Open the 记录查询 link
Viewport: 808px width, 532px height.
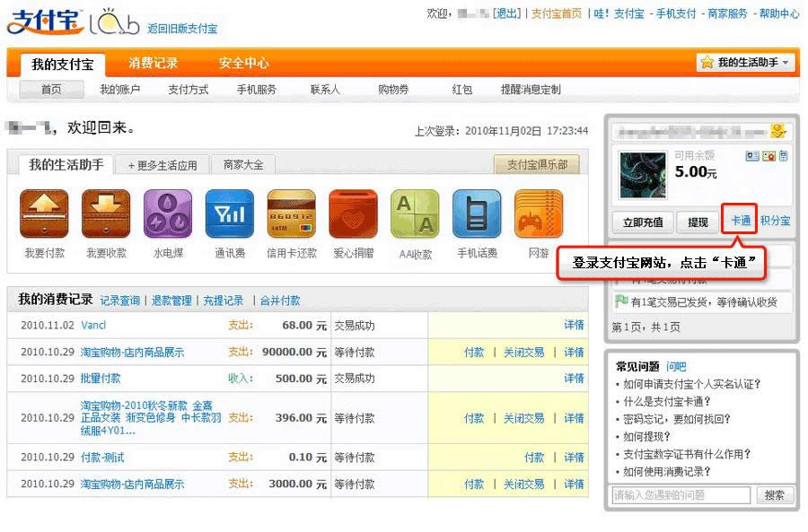click(120, 301)
